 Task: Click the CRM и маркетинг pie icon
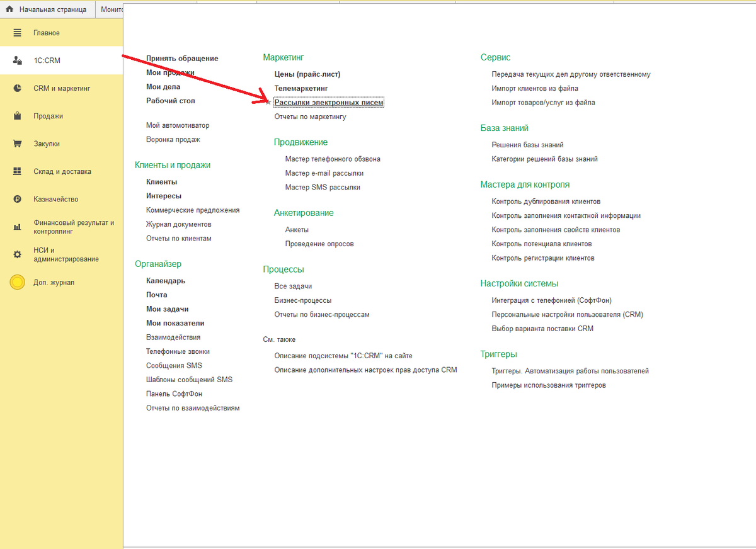click(x=18, y=88)
